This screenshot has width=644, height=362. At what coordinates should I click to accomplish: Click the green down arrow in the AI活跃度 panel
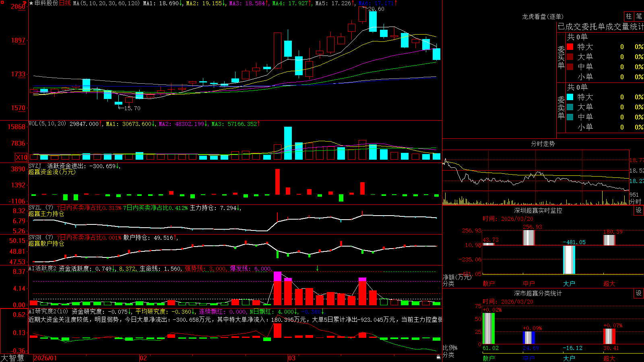[317, 268]
